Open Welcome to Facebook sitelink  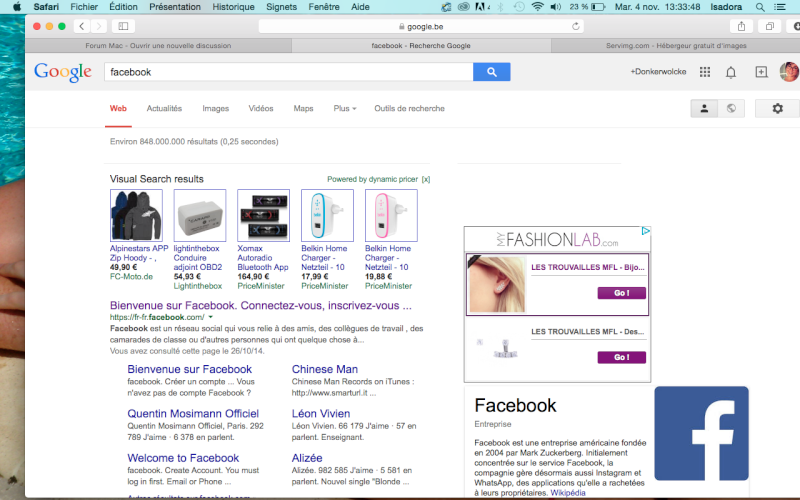(x=183, y=458)
